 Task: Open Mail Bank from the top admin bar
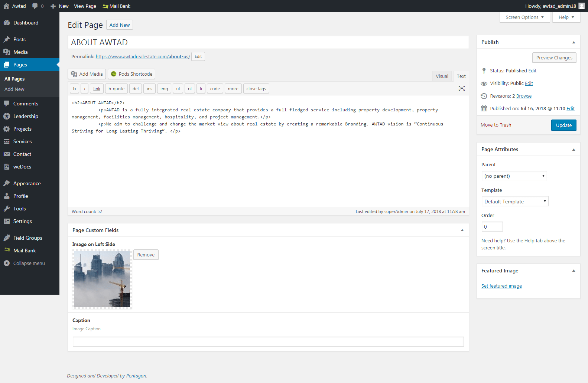(116, 6)
